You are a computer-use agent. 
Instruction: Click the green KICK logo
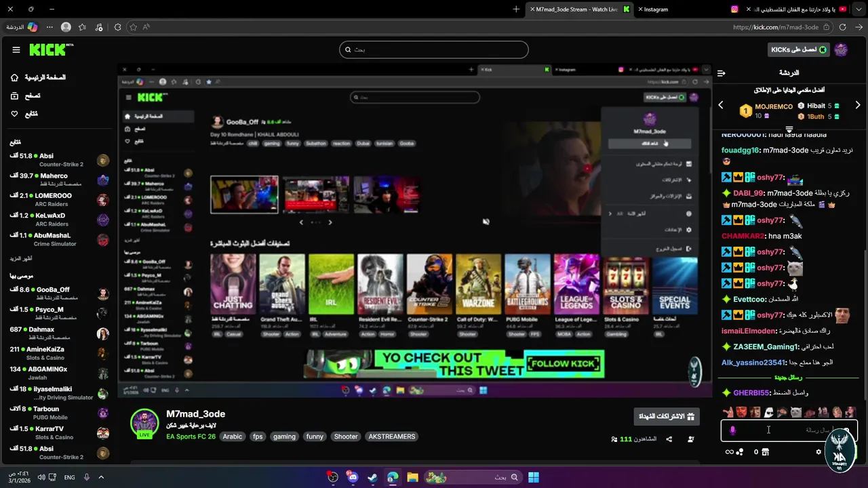(x=51, y=49)
